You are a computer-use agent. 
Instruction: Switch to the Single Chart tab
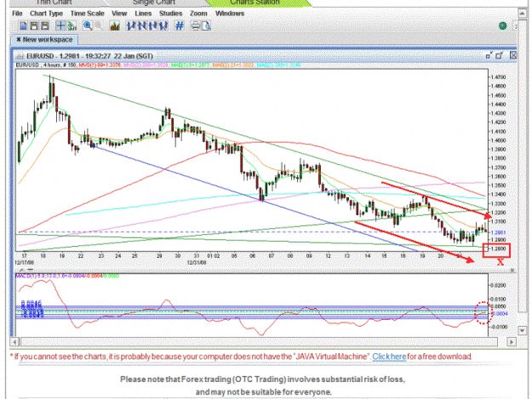click(x=154, y=3)
